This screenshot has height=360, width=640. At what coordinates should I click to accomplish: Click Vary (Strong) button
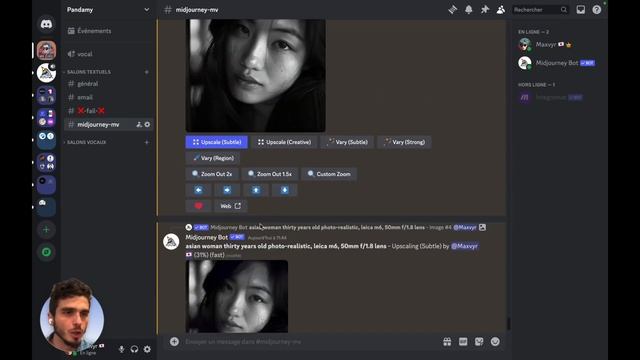pyautogui.click(x=404, y=142)
